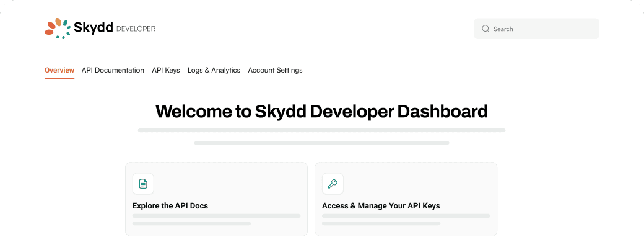Open the Explore the API Docs card title
This screenshot has width=644, height=242.
tap(170, 206)
